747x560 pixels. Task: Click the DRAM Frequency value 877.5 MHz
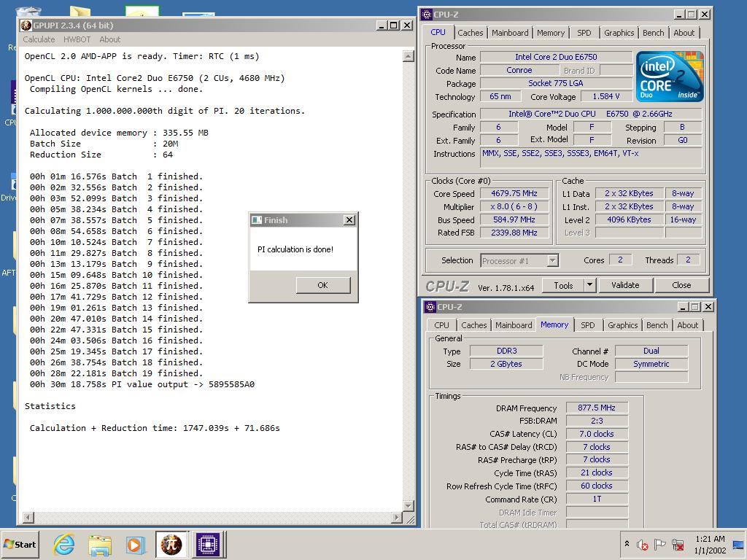pos(597,408)
